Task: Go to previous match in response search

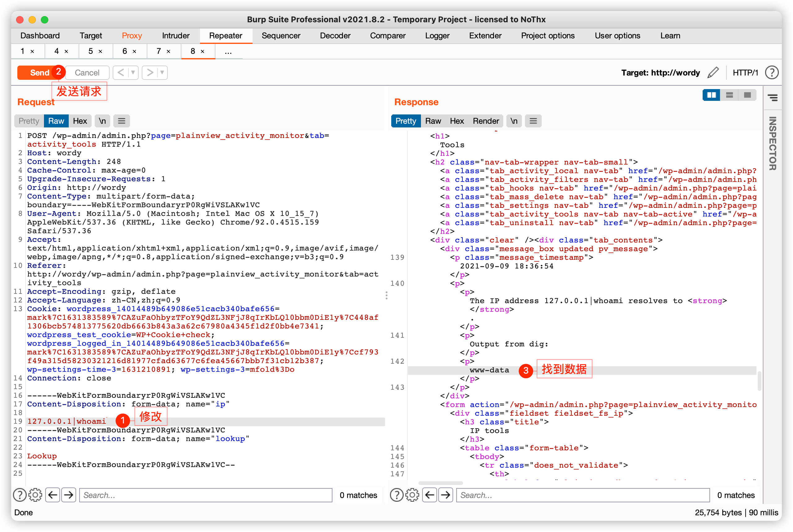Action: coord(429,495)
